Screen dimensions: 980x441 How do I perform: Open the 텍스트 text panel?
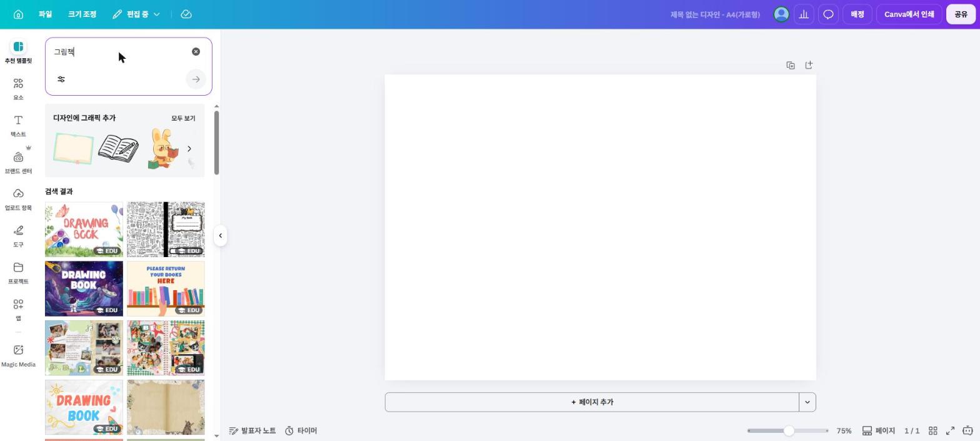(x=18, y=126)
